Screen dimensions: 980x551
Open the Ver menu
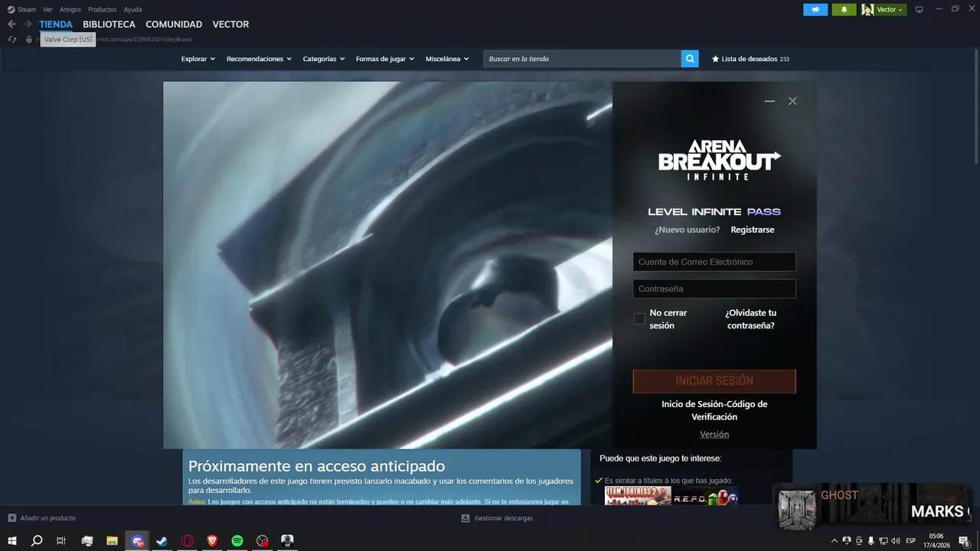point(47,9)
